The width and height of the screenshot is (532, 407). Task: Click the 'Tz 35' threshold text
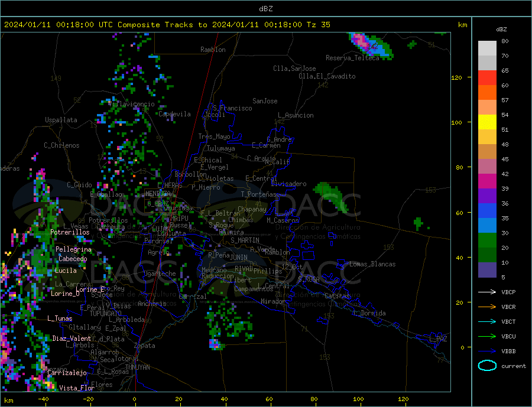318,25
